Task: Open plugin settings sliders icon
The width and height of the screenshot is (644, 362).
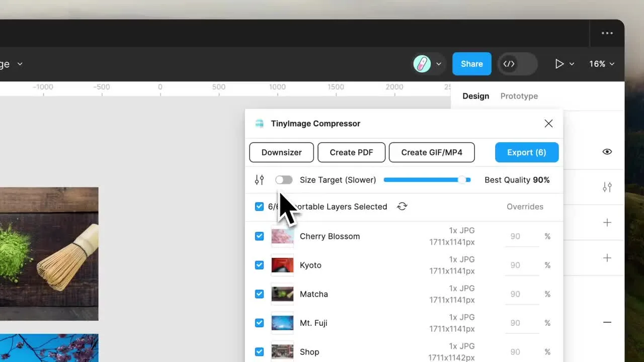Action: tap(259, 180)
